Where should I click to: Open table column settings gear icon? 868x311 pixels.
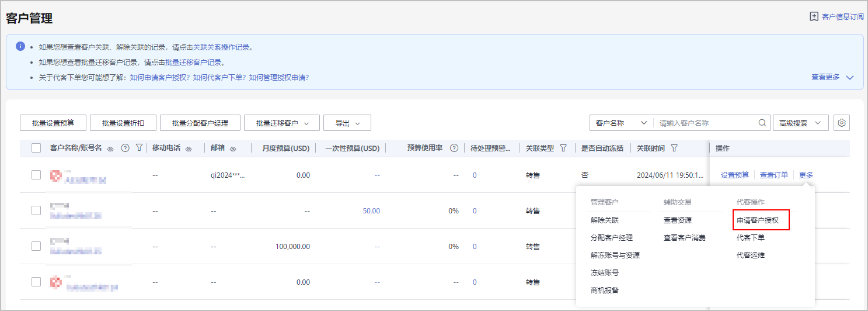click(x=841, y=123)
